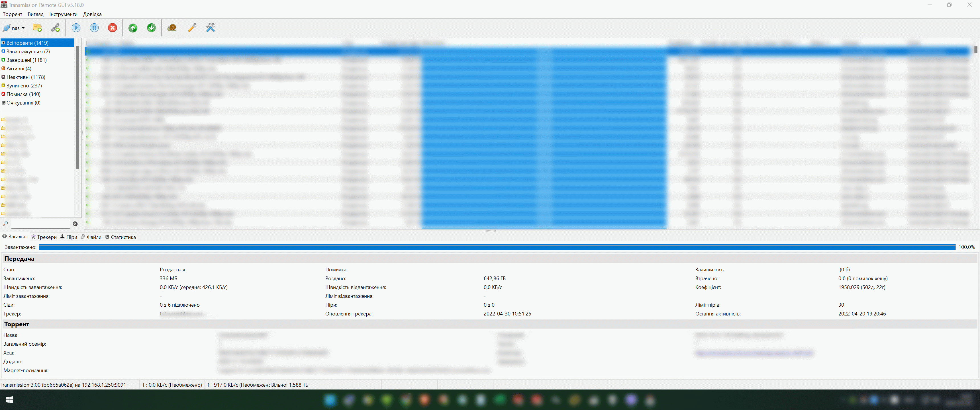Add a torrent from a link

coord(56,28)
